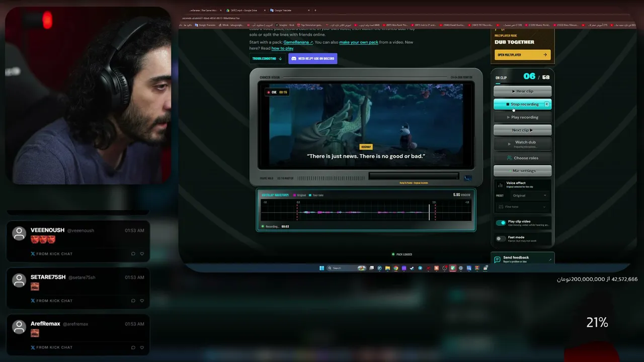The image size is (644, 362).
Task: Click Need help? Ask on Discord
Action: pos(312,58)
